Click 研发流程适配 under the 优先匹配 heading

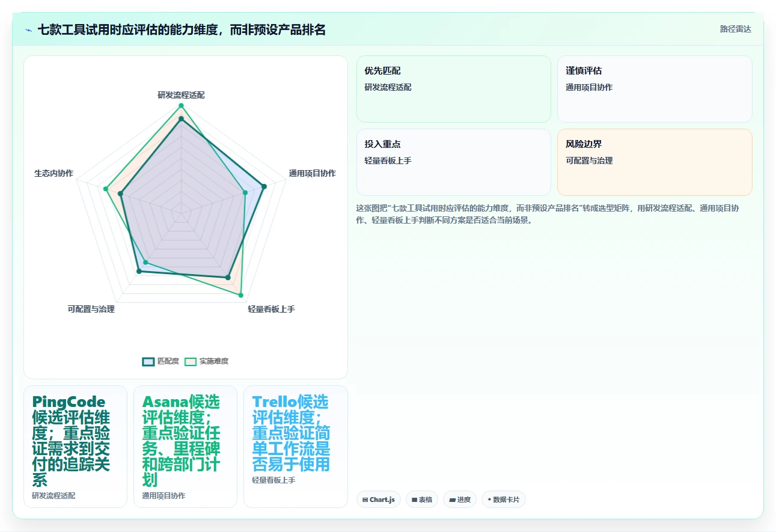pos(388,87)
